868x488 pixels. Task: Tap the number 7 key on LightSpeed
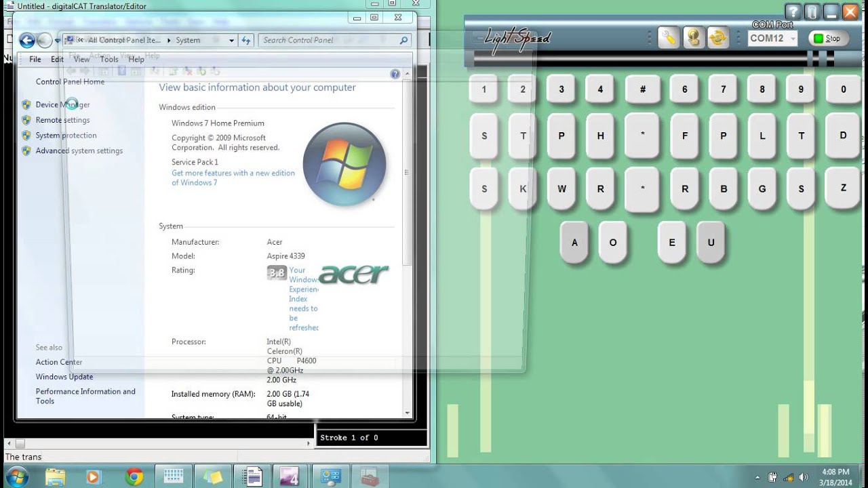(x=723, y=89)
